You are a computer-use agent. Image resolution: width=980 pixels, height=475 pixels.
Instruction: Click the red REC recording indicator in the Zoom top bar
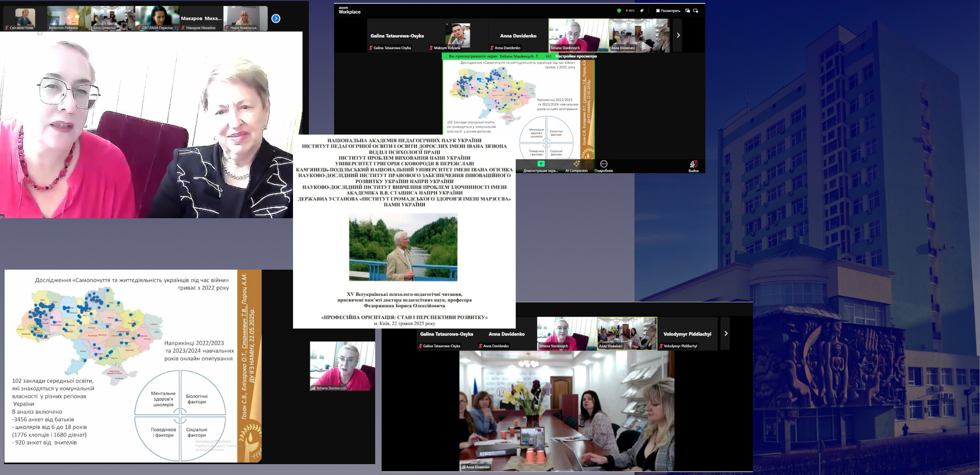click(x=630, y=10)
